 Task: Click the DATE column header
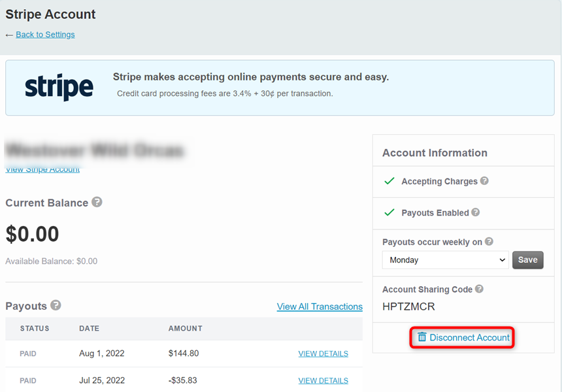[90, 328]
